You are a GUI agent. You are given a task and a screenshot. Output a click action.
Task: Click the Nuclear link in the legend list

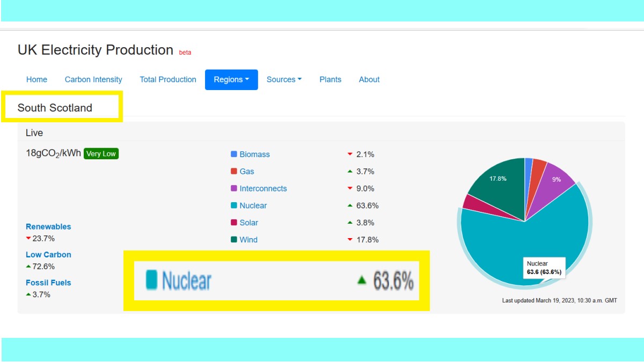coord(253,206)
